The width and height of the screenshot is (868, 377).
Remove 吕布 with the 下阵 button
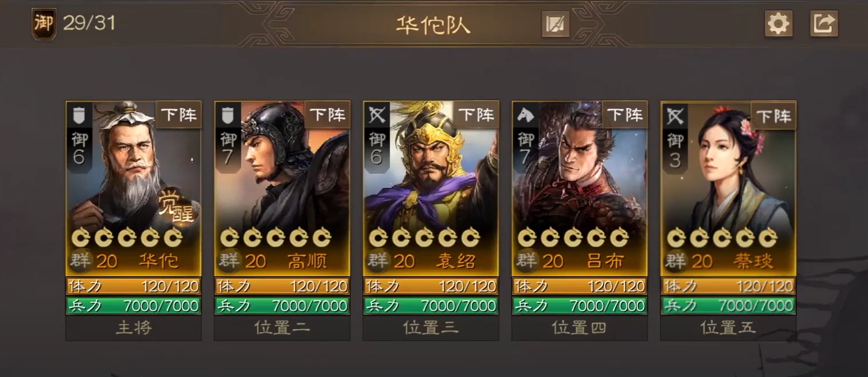point(624,114)
